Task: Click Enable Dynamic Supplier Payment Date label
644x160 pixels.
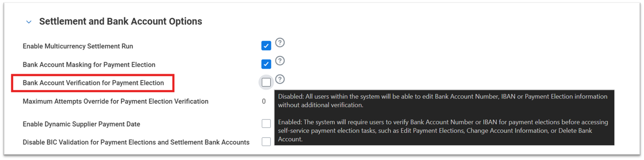Action: click(81, 124)
